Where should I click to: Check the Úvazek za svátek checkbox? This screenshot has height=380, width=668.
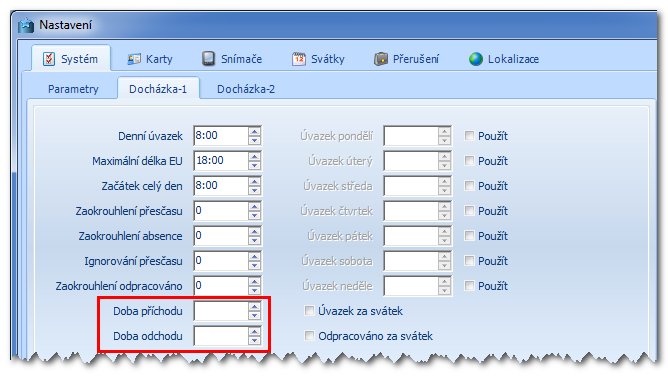click(x=309, y=311)
